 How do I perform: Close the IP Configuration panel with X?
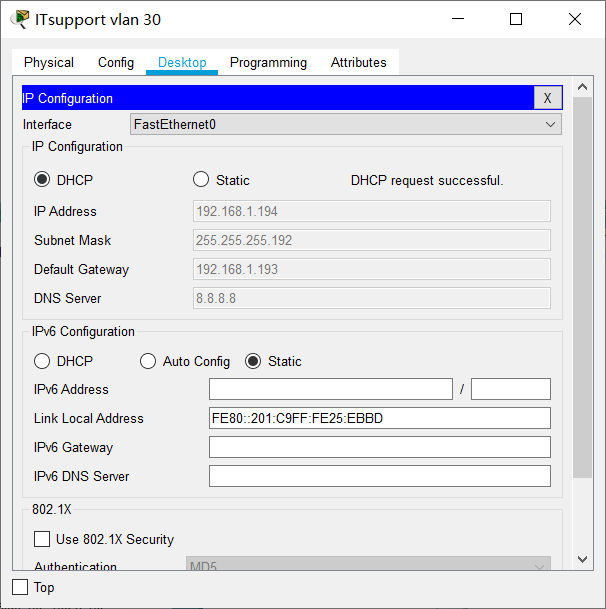[x=548, y=98]
